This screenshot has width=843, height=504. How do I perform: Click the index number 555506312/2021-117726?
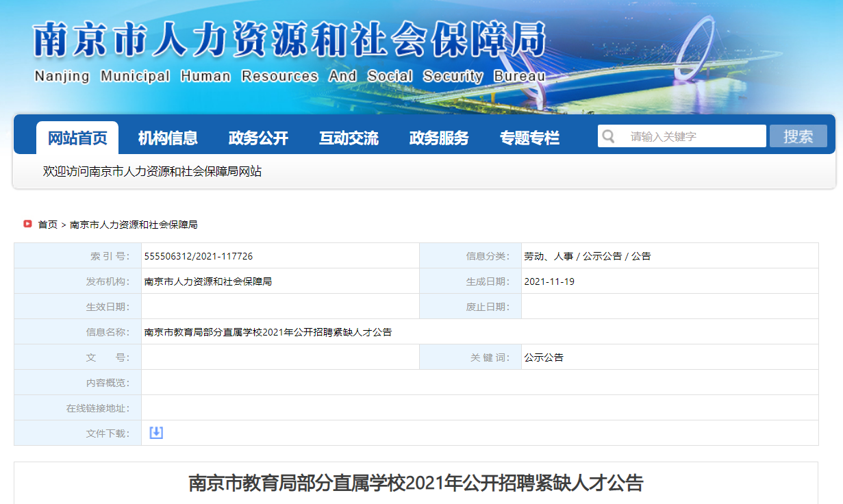pyautogui.click(x=199, y=256)
